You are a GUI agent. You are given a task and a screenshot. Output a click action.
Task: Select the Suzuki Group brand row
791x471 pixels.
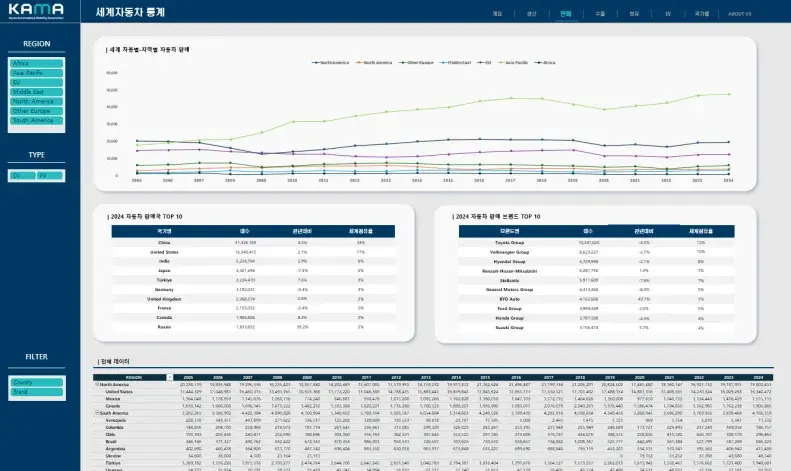(596, 328)
